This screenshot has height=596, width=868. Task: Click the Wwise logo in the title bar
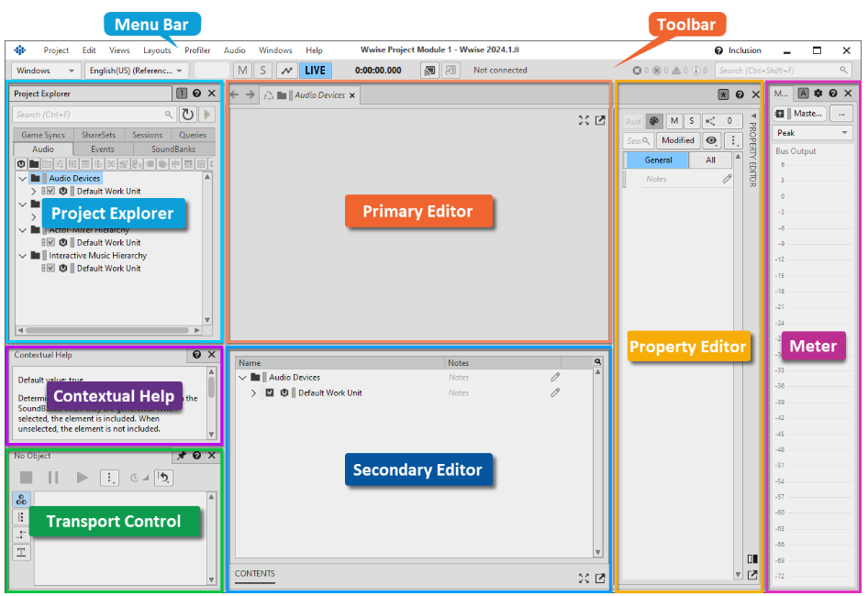(20, 50)
